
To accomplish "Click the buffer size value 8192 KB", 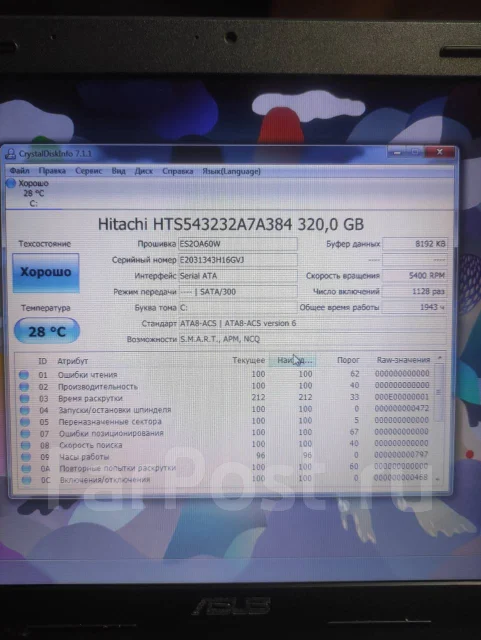I will tap(414, 244).
